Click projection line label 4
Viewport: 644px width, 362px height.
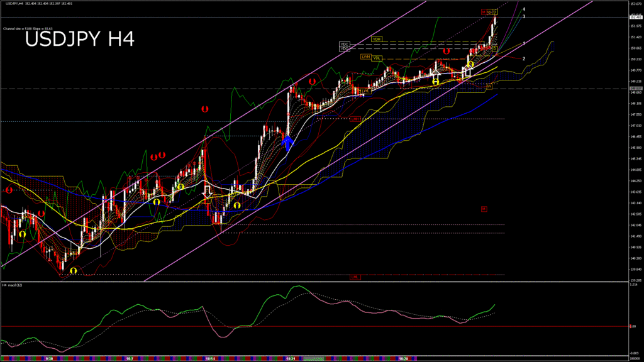[x=524, y=9]
